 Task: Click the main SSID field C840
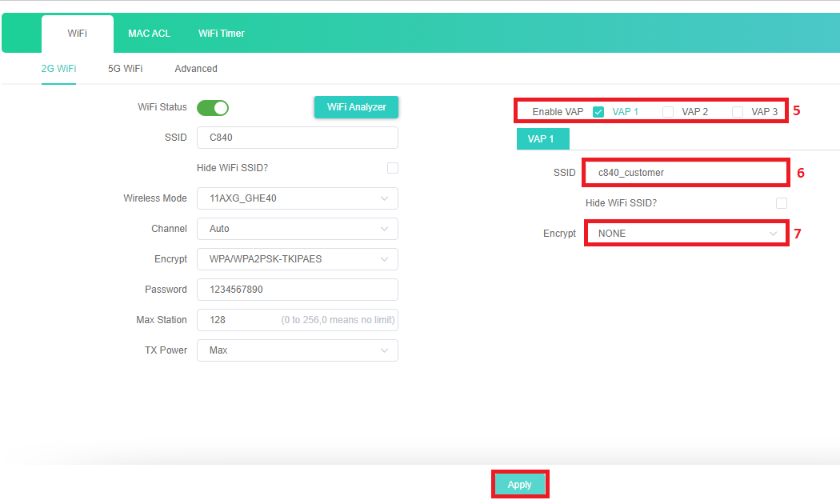[297, 138]
